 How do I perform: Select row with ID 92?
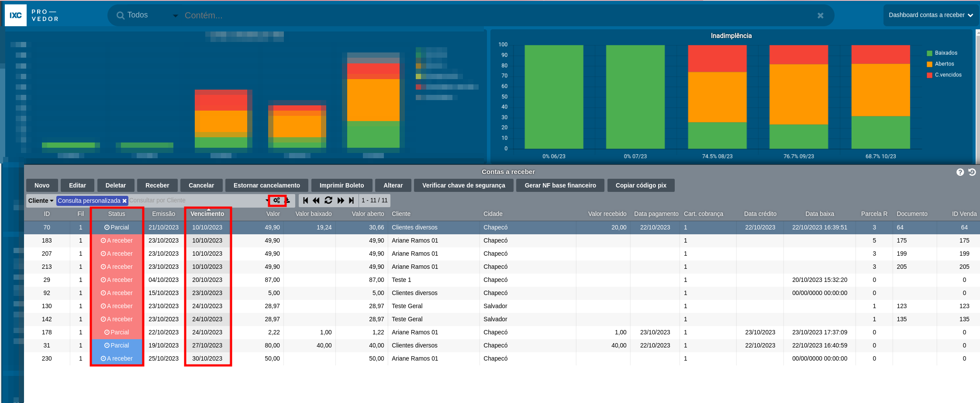(502, 293)
